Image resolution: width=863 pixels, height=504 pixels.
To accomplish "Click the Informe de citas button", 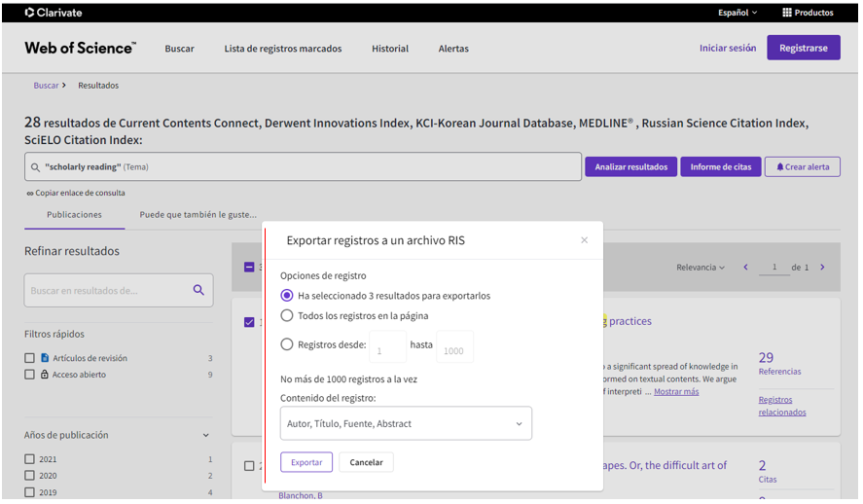I will pos(721,166).
